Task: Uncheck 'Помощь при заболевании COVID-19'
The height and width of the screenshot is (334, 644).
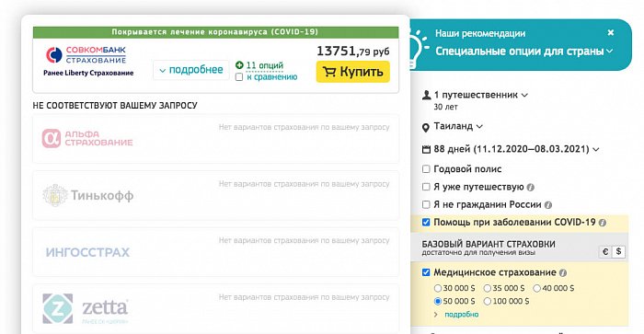Action: [426, 223]
